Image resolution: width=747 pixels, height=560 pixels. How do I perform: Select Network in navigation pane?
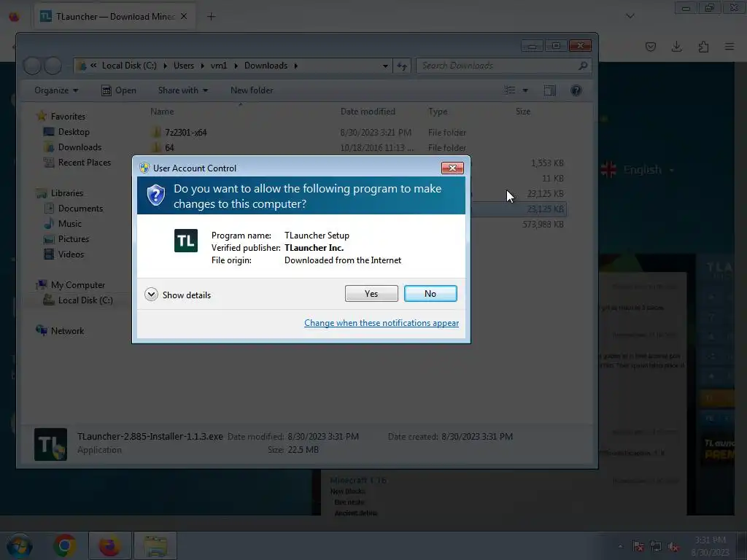67,330
